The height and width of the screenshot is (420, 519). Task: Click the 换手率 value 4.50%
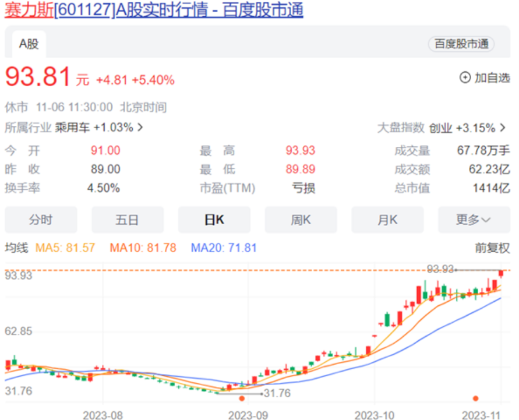[x=104, y=188]
